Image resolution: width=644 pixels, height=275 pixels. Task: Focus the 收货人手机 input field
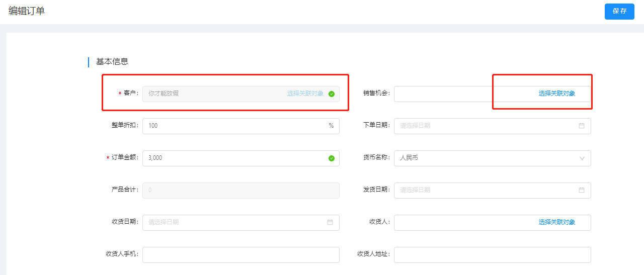point(241,255)
